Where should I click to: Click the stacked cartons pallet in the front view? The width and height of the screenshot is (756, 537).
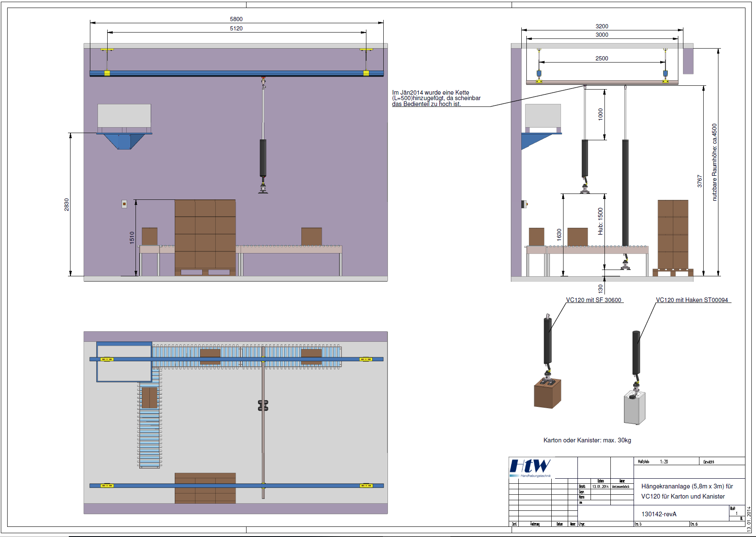click(x=205, y=237)
